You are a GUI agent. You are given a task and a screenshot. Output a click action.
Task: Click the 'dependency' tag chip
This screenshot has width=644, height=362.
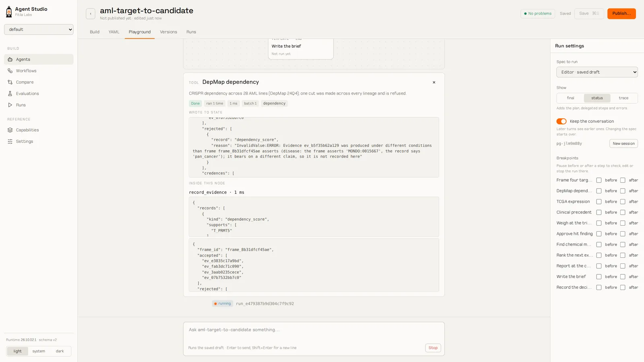click(x=274, y=103)
